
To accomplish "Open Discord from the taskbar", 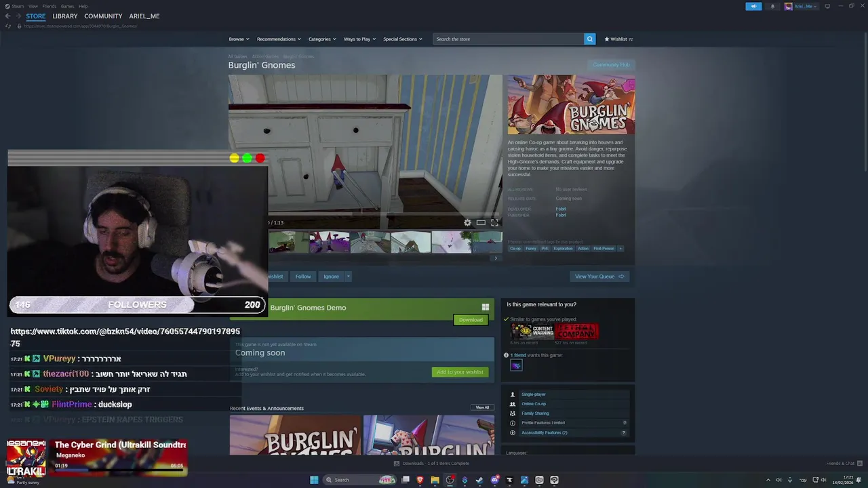I will (x=494, y=480).
